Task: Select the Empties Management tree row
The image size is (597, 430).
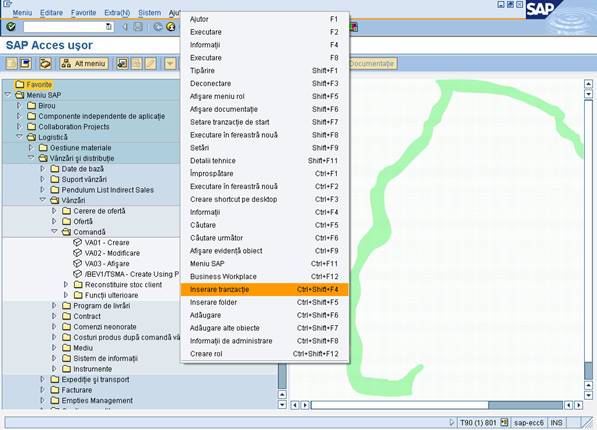Action: 97,401
